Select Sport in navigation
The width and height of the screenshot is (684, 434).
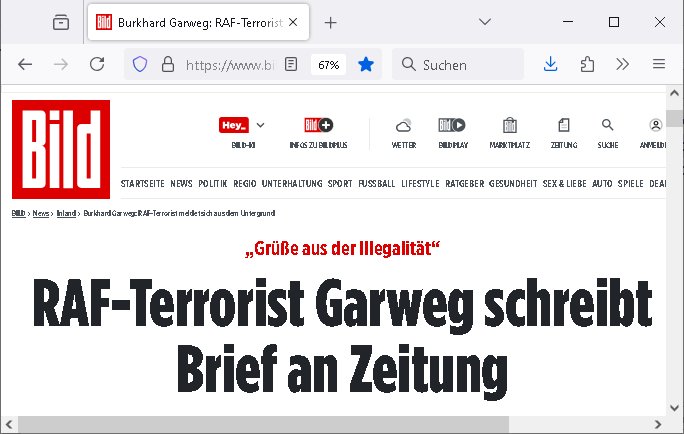340,184
